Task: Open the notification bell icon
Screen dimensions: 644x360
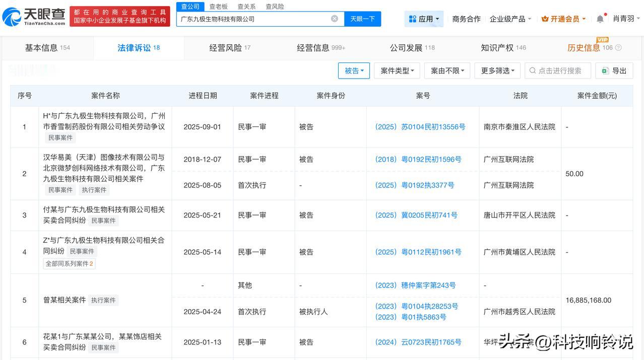Action: coord(599,18)
